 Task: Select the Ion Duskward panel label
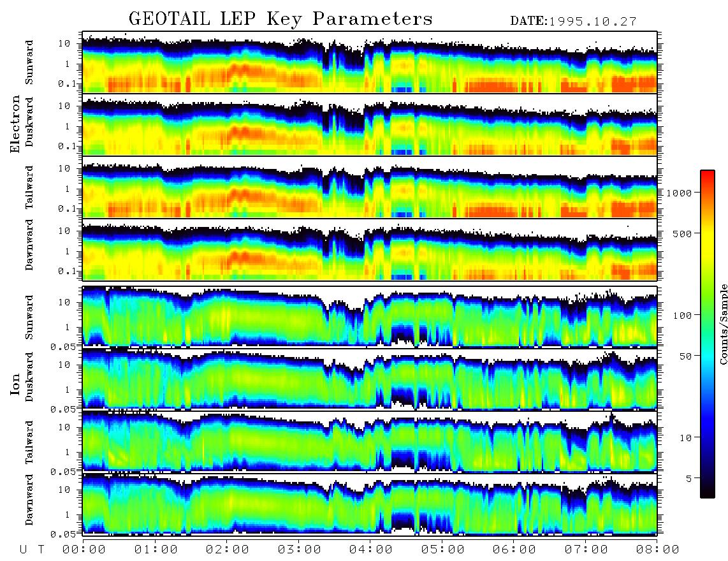[x=29, y=377]
